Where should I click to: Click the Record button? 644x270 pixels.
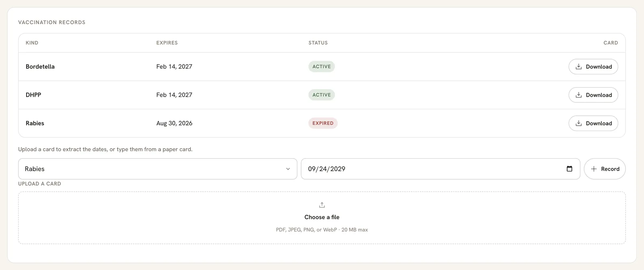pos(605,169)
